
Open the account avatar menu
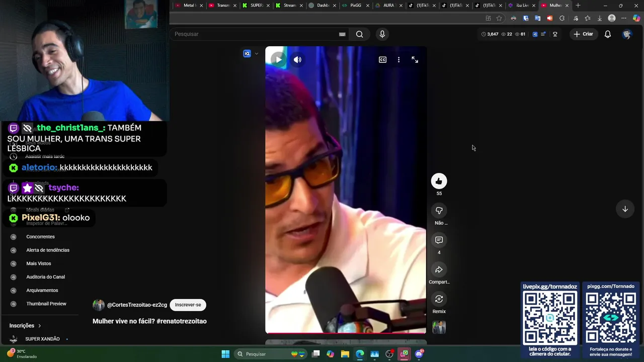[x=627, y=34]
